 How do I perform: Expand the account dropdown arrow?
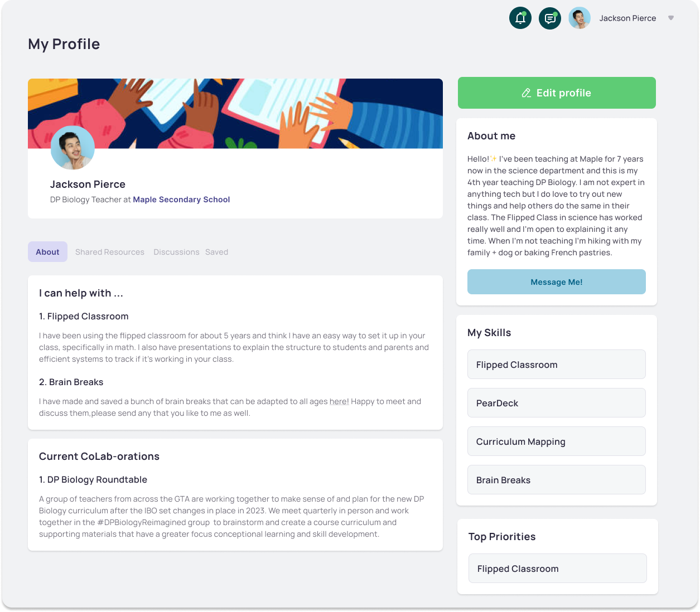click(671, 18)
